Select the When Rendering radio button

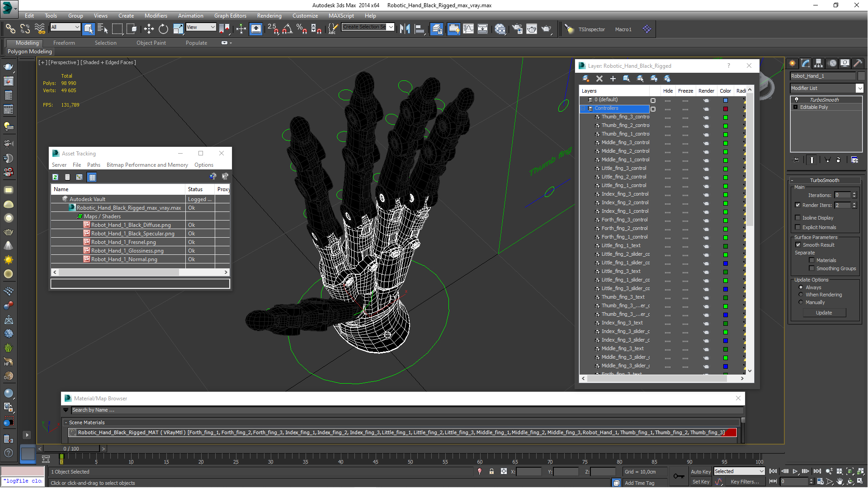pos(801,295)
